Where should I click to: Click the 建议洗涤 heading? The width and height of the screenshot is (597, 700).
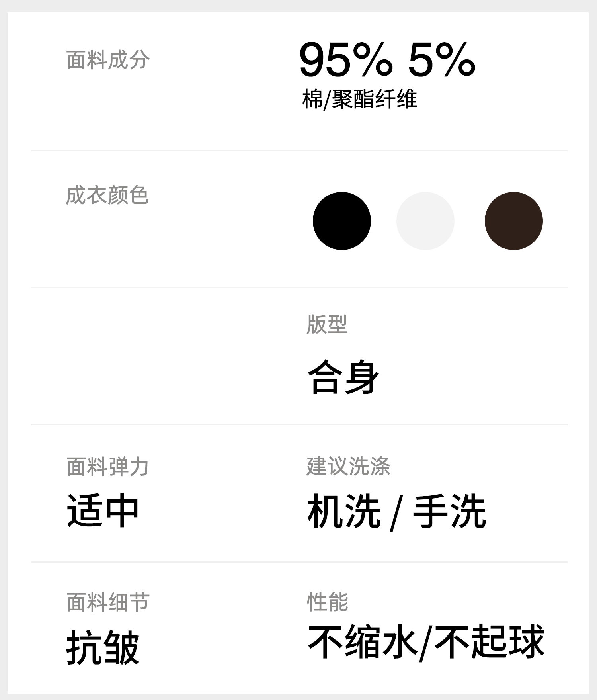coord(348,466)
